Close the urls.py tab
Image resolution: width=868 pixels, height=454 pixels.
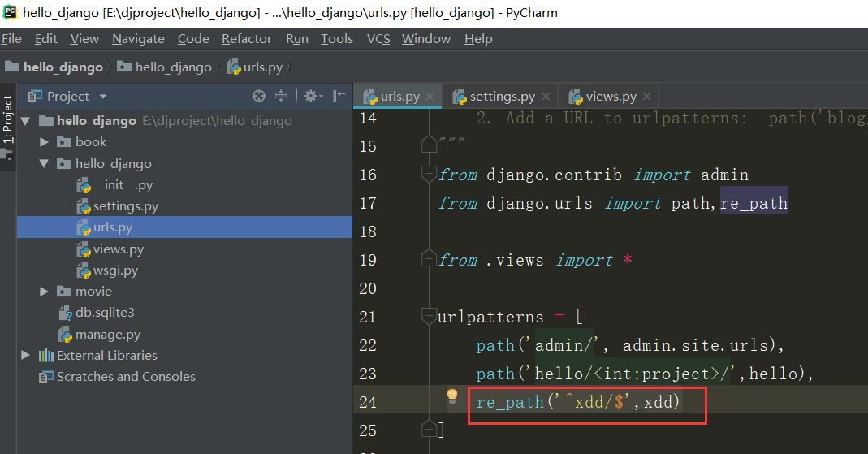pos(430,97)
